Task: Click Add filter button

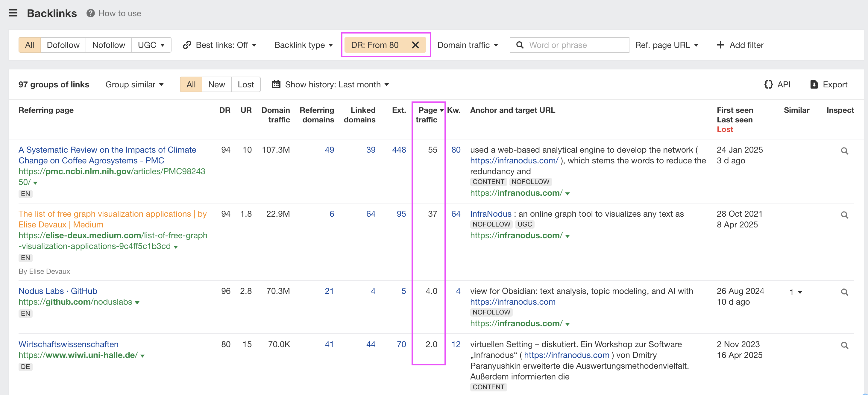Action: coord(740,45)
